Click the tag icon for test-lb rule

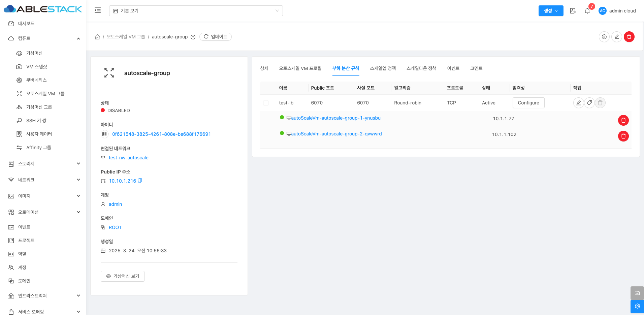(589, 103)
